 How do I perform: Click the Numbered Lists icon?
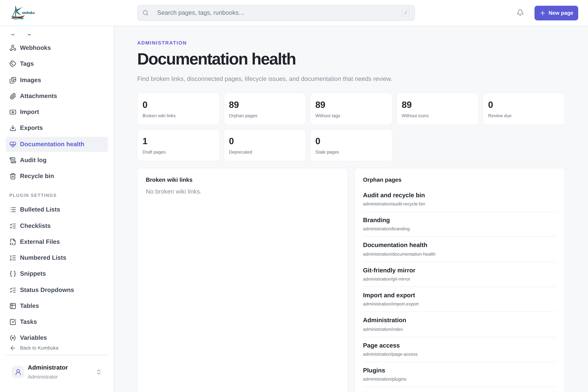pyautogui.click(x=13, y=258)
